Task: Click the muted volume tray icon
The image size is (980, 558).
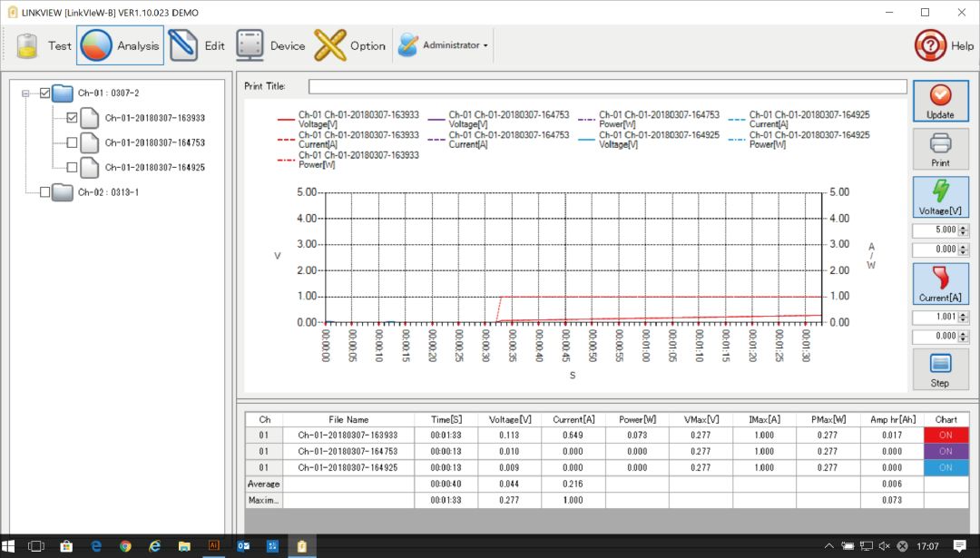Action: 884,546
